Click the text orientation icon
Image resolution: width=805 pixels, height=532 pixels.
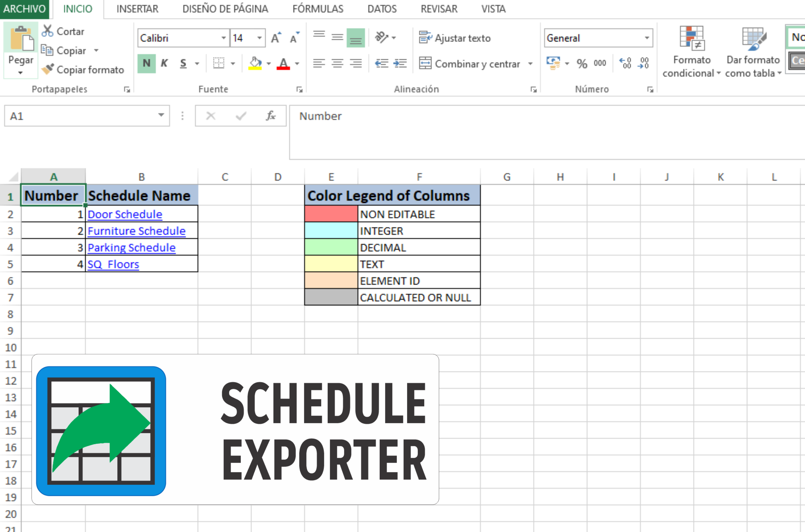382,37
